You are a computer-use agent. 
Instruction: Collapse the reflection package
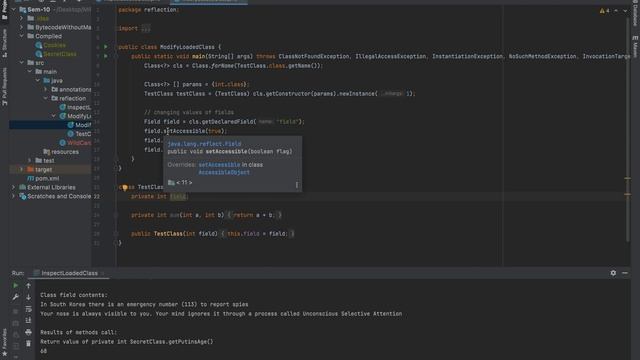(x=46, y=98)
